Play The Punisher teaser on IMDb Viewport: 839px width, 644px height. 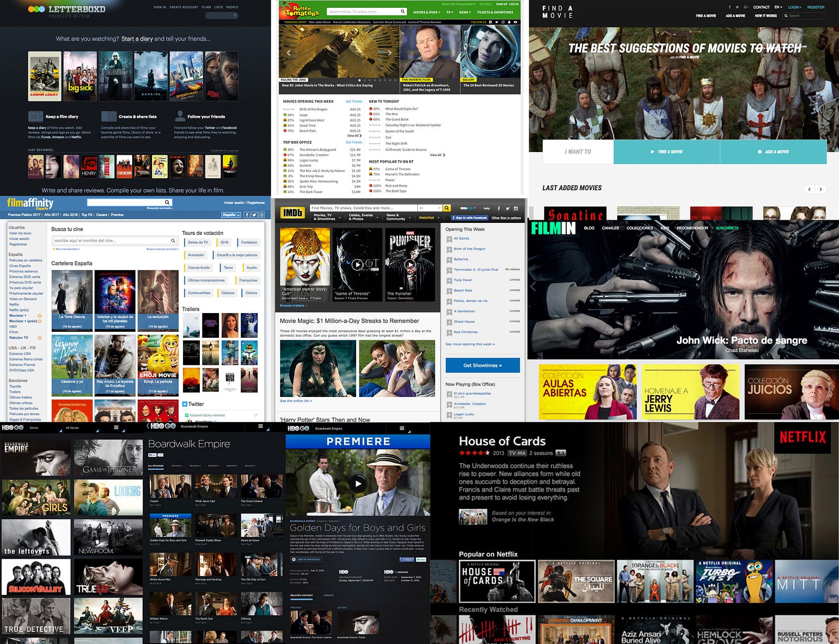pyautogui.click(x=410, y=264)
